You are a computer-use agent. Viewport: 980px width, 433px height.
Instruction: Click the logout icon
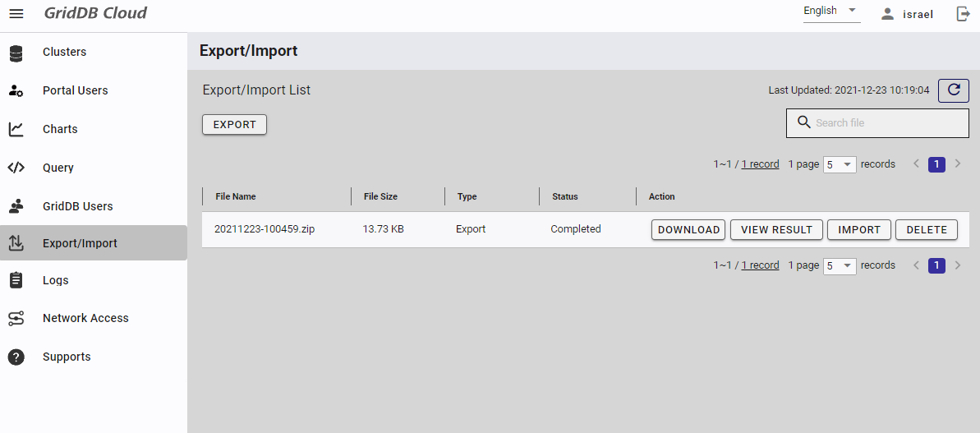963,14
